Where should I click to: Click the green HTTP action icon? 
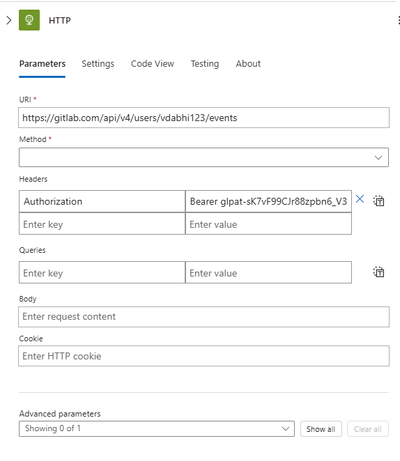pyautogui.click(x=29, y=20)
